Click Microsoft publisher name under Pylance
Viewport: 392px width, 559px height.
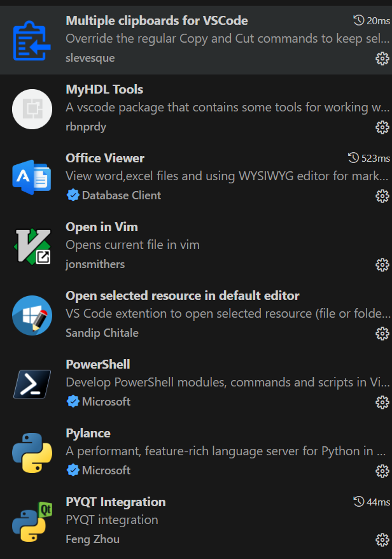point(106,471)
